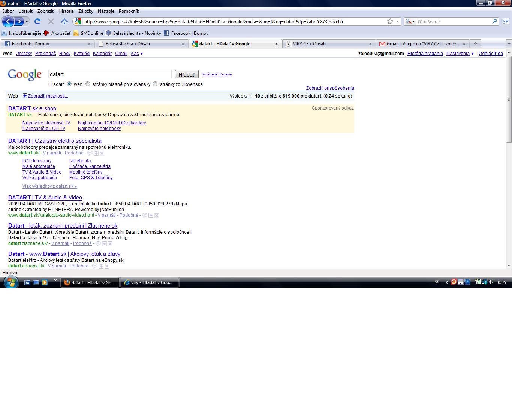Click the Stop loading icon
The width and height of the screenshot is (512, 420).
point(51,21)
